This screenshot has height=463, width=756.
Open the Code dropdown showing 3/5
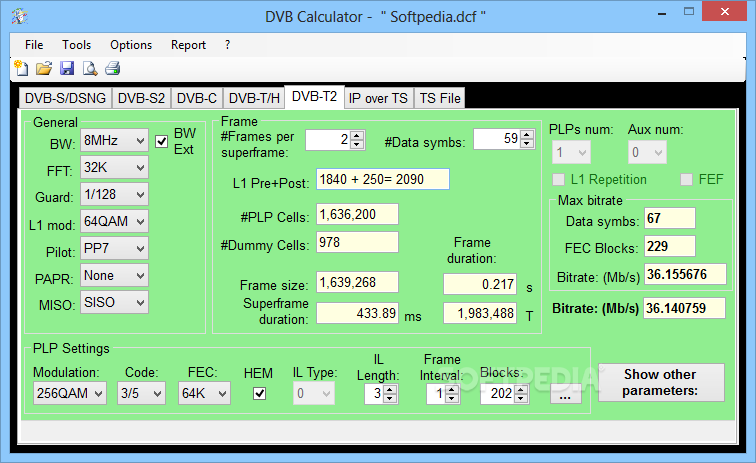click(141, 393)
